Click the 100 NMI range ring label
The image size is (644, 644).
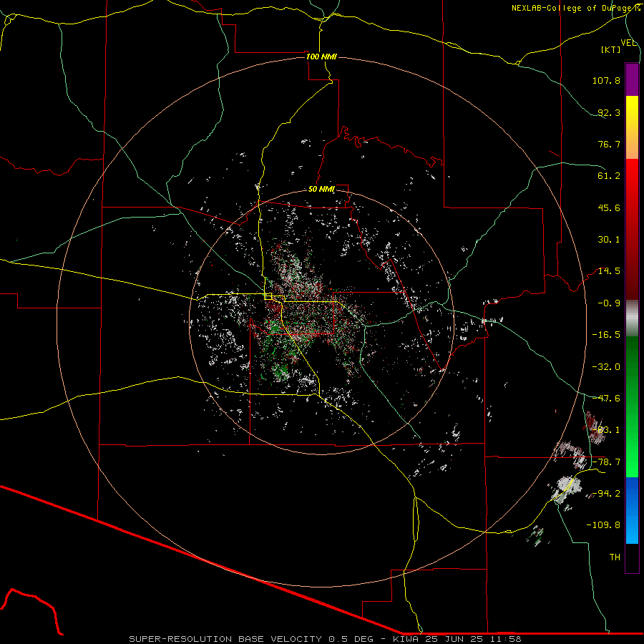(x=321, y=57)
